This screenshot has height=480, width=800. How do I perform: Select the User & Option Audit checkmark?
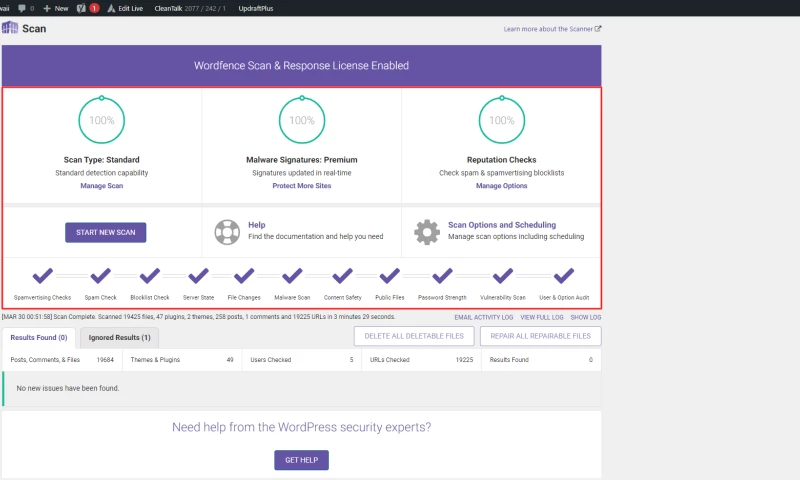click(564, 275)
